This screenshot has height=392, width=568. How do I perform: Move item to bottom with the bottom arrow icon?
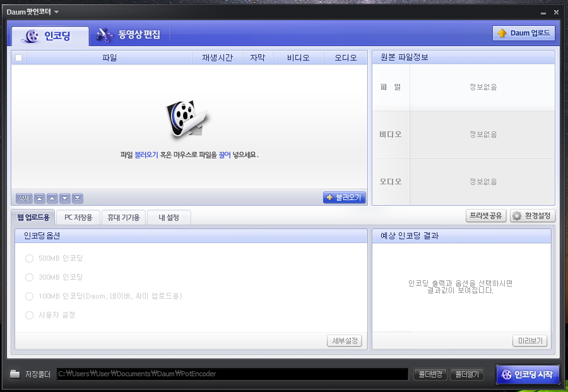(x=78, y=198)
